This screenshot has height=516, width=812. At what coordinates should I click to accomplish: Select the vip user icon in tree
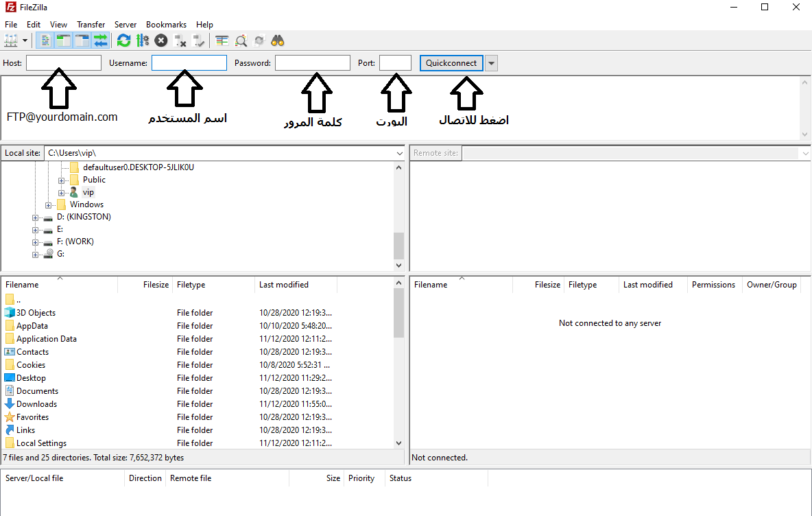coord(74,192)
